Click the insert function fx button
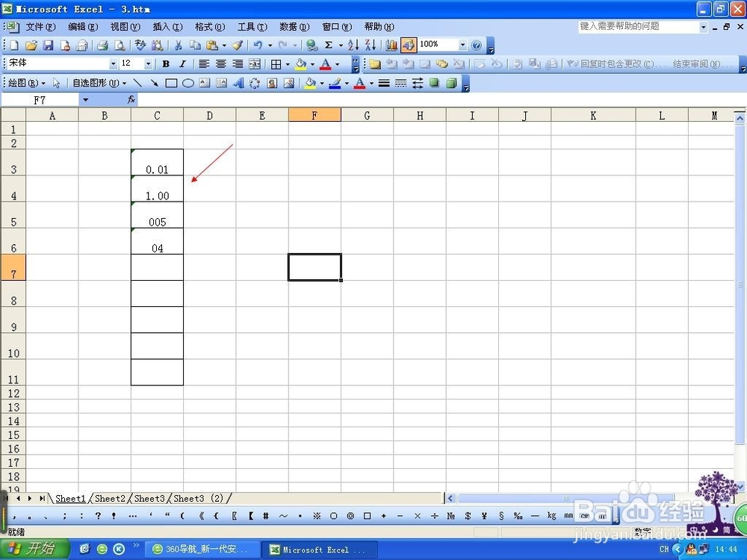 [x=131, y=99]
